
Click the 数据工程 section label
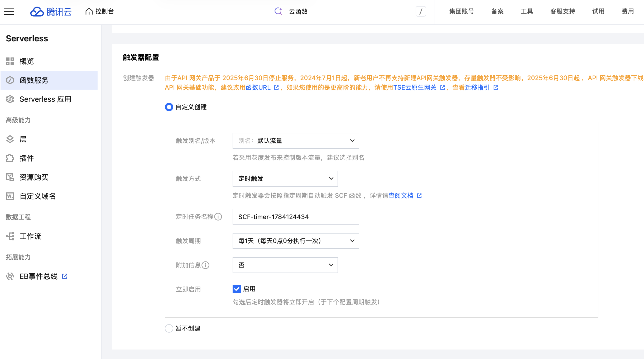(18, 217)
